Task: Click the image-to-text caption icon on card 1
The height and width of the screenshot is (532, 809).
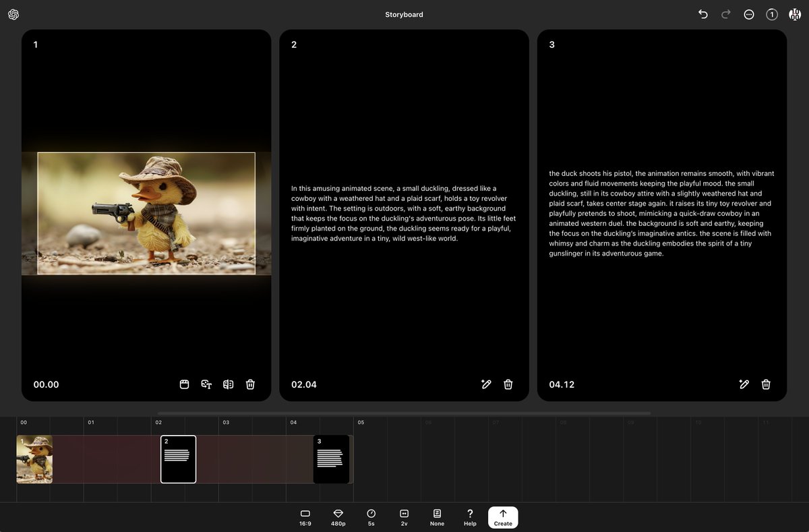Action: pos(206,384)
